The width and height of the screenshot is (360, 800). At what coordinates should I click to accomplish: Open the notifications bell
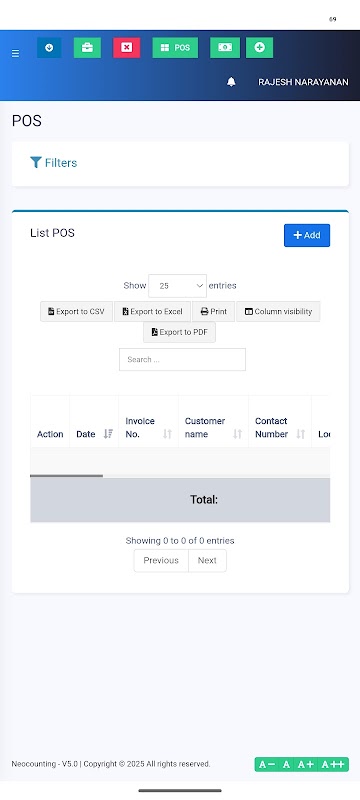click(x=231, y=82)
